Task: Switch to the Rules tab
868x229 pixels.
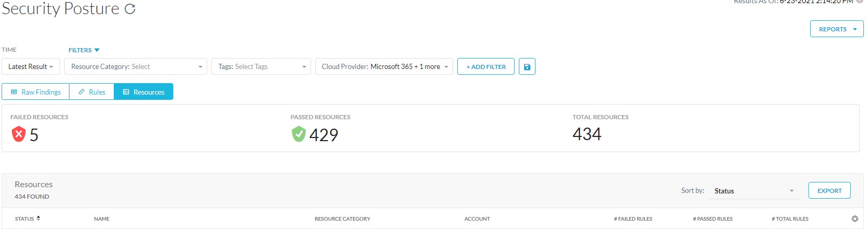Action: click(x=92, y=91)
